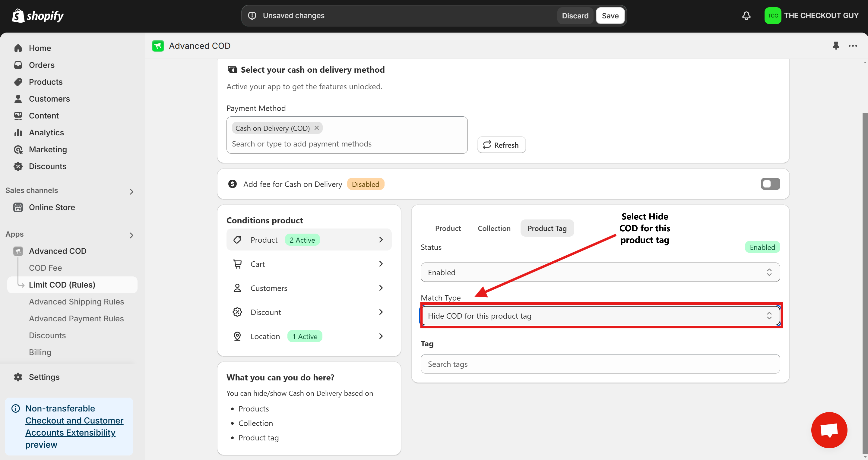Focus the payment methods search field
This screenshot has height=460, width=868.
[x=347, y=144]
